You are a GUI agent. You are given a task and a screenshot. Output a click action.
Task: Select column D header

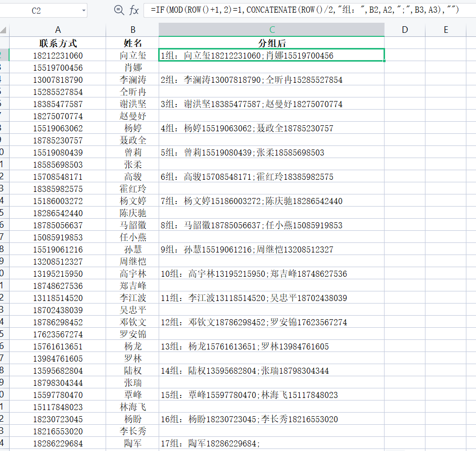(405, 30)
